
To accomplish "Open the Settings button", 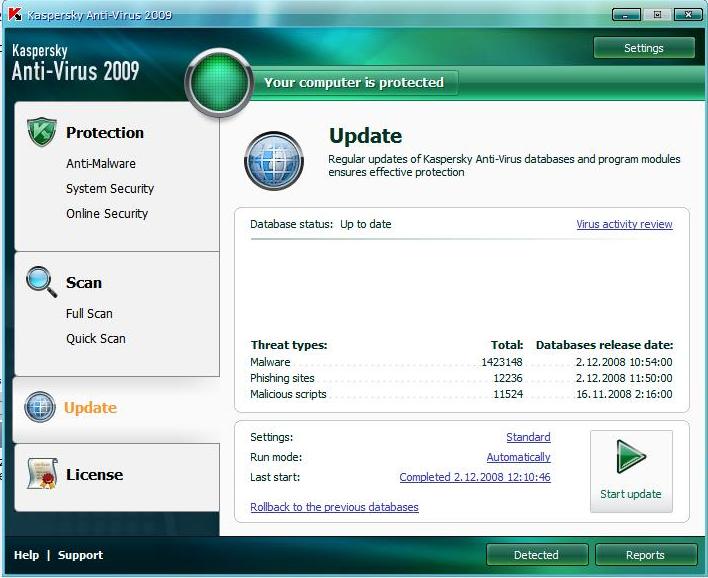I will click(x=644, y=48).
